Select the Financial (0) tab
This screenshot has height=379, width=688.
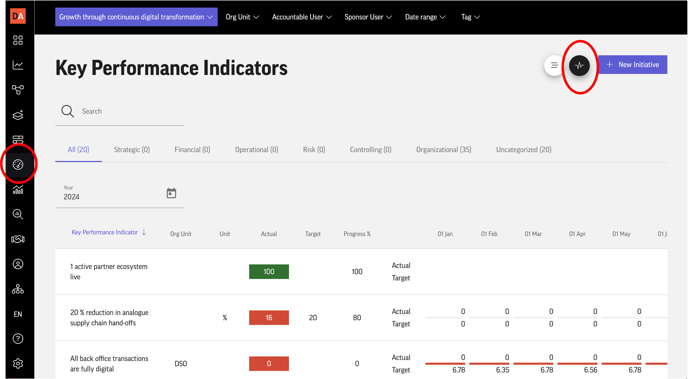coord(192,150)
